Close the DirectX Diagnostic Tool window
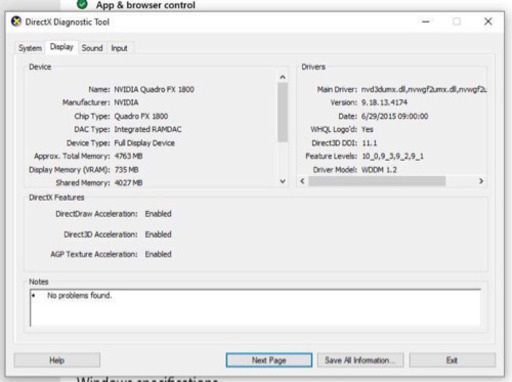Viewport: 512px width, 382px height. coord(488,22)
